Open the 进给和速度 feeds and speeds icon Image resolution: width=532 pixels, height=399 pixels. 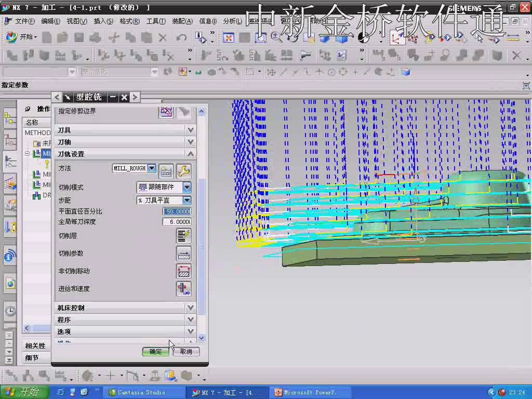(x=183, y=289)
